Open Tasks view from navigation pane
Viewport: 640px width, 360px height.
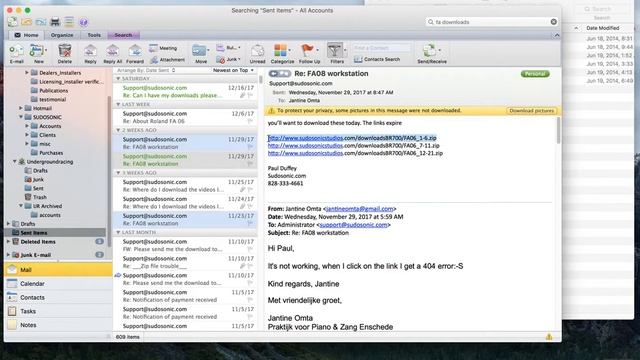click(58, 311)
